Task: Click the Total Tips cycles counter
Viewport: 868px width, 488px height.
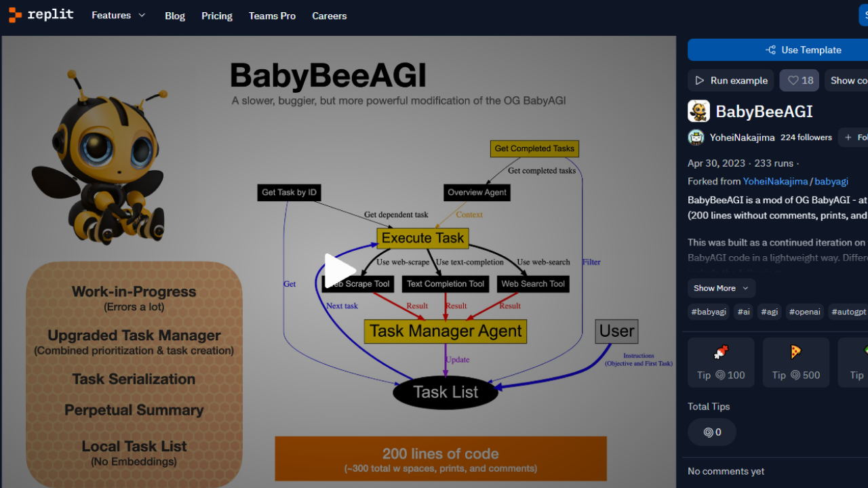Action: pos(712,432)
